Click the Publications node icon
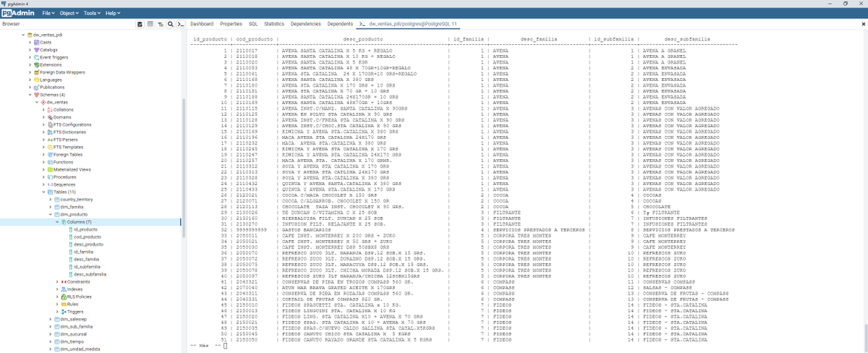The image size is (868, 353). coord(37,87)
